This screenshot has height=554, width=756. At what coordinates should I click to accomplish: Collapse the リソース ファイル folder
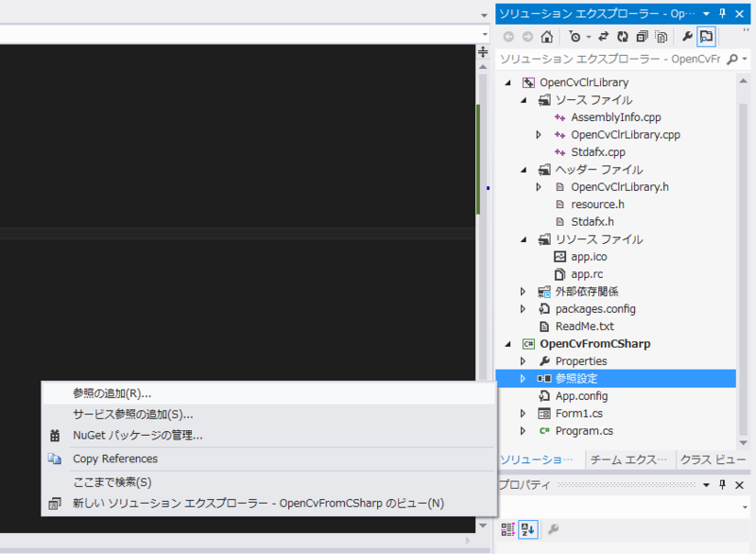click(x=524, y=239)
